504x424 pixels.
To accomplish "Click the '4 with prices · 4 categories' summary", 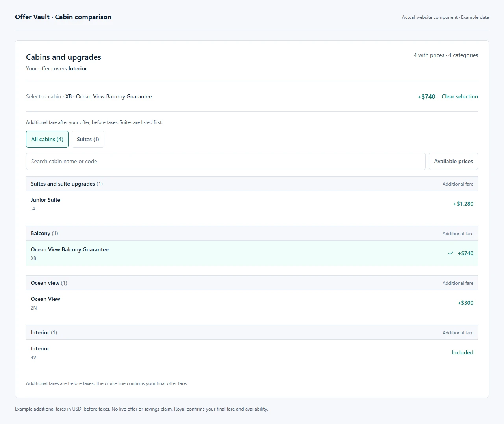I will pyautogui.click(x=446, y=55).
